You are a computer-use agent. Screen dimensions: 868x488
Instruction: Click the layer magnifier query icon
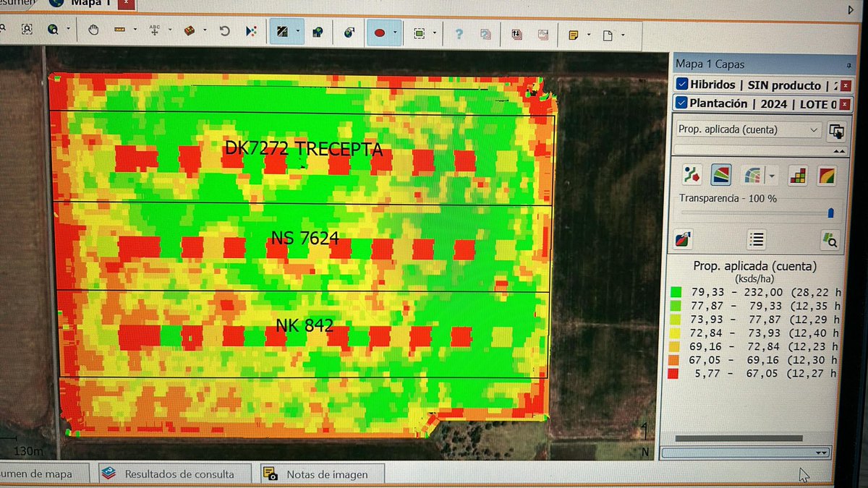pyautogui.click(x=830, y=240)
